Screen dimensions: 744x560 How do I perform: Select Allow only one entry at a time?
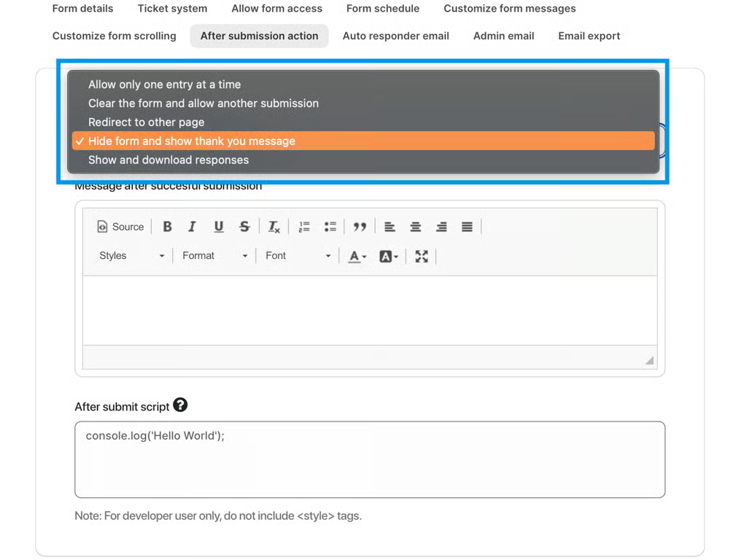(x=363, y=85)
